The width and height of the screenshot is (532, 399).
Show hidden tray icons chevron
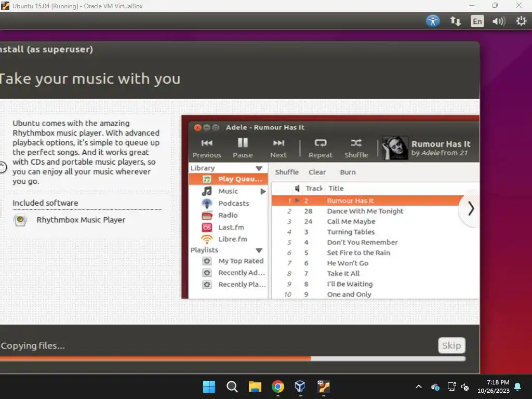point(419,387)
